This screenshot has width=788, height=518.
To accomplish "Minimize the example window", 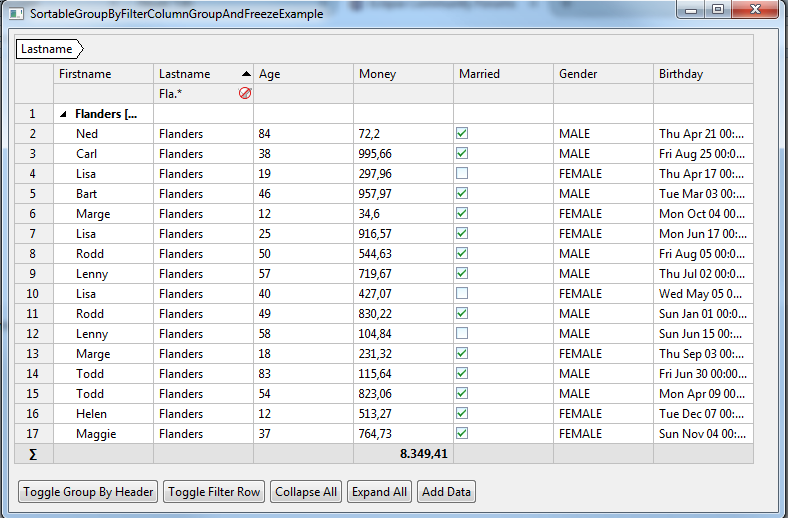I will 691,10.
